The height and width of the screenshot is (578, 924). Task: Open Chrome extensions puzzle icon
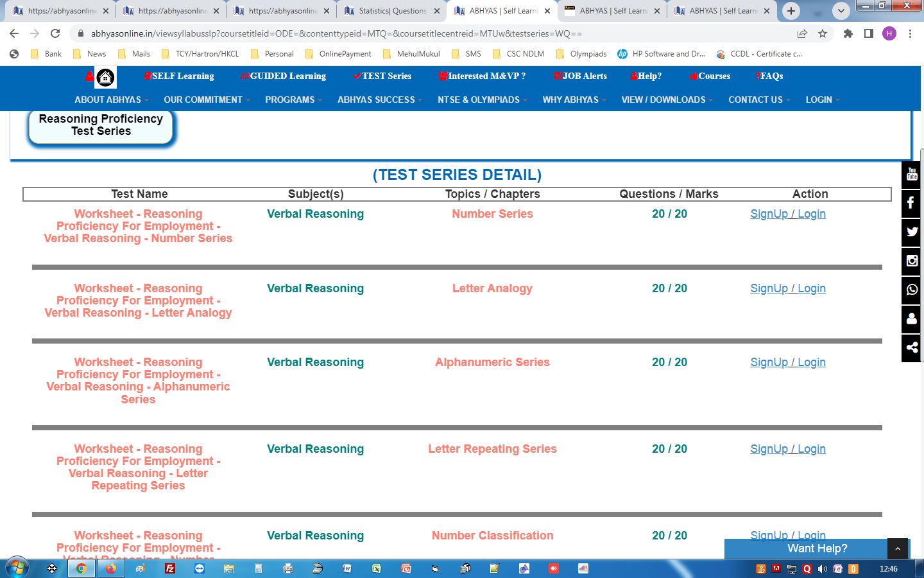click(848, 33)
